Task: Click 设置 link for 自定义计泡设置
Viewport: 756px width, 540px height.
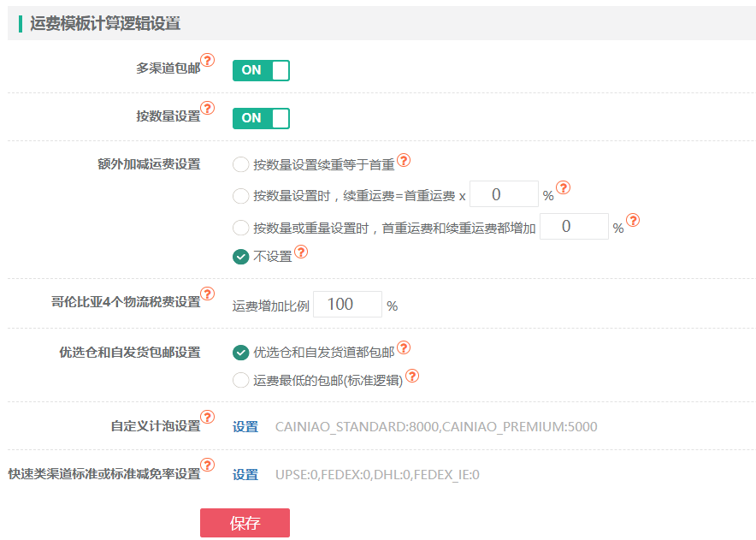Action: point(245,426)
